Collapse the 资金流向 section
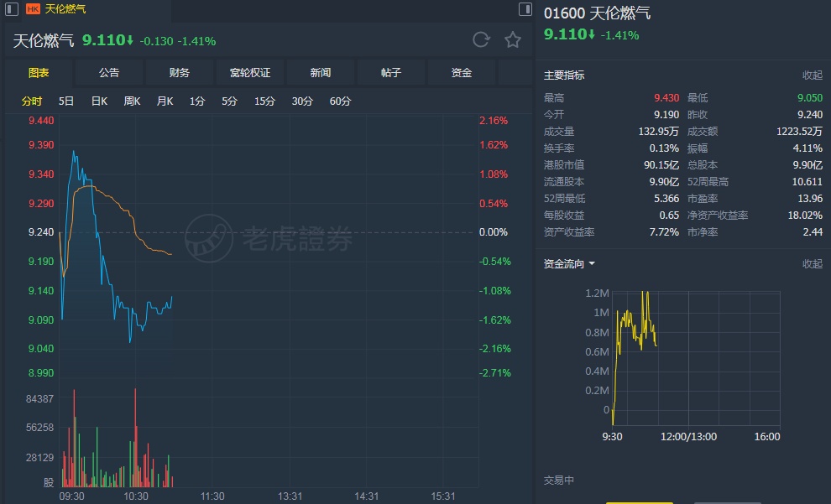This screenshot has width=831, height=504. pos(812,264)
